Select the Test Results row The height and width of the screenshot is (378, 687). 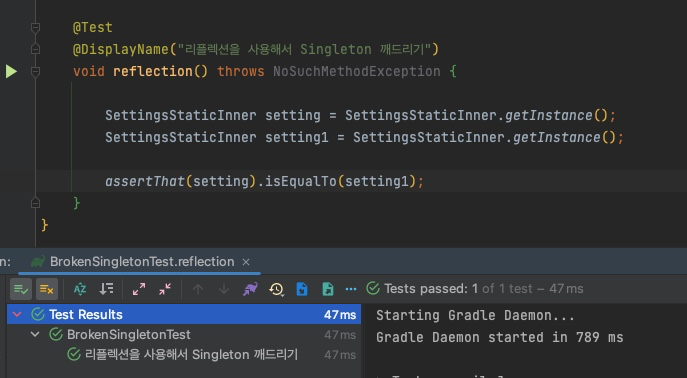pyautogui.click(x=184, y=314)
